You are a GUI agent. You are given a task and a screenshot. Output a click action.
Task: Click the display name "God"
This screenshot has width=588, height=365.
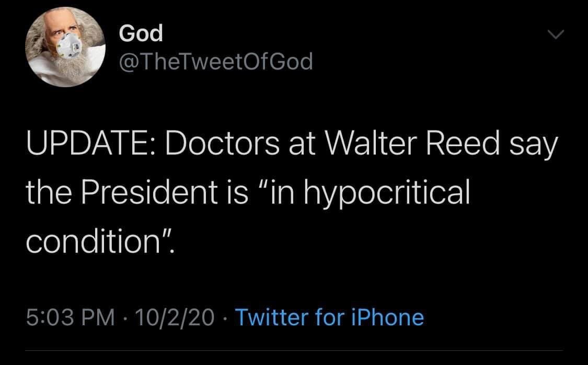(x=141, y=34)
